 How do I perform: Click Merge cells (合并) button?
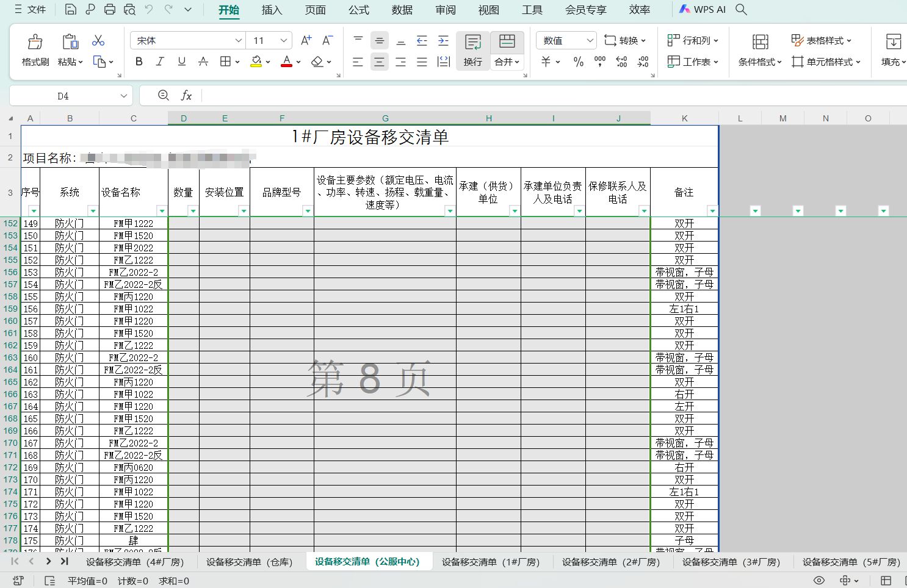pyautogui.click(x=507, y=50)
